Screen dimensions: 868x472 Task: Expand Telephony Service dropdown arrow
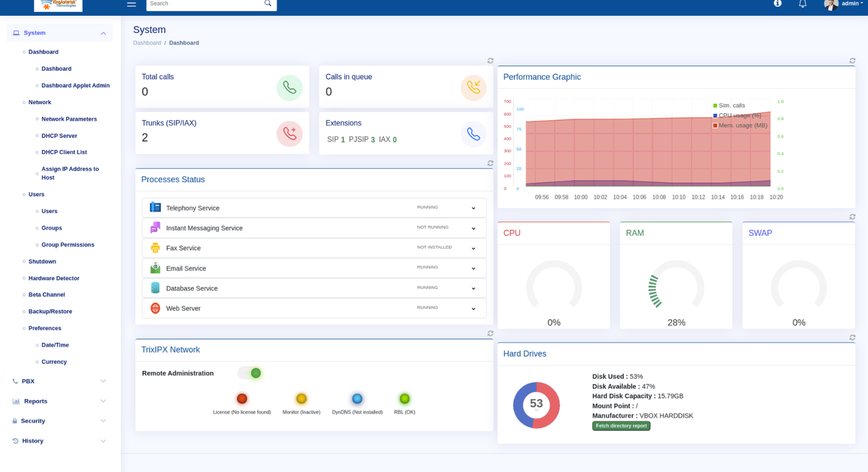coord(473,208)
